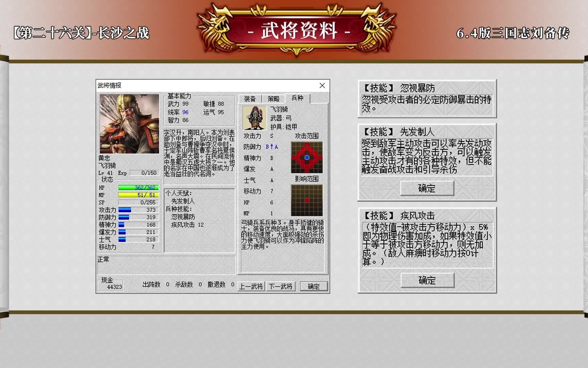Click the 影响范围 grid diagram
The image size is (588, 368).
click(x=307, y=200)
